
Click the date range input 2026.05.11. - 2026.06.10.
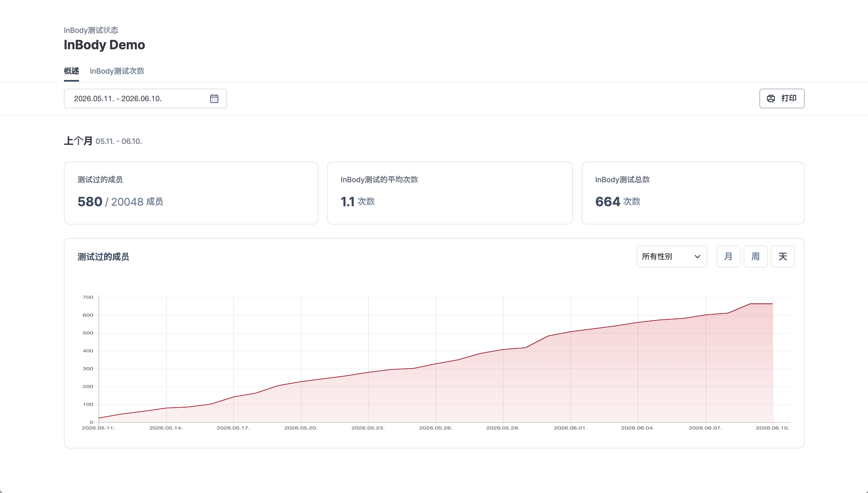click(145, 98)
